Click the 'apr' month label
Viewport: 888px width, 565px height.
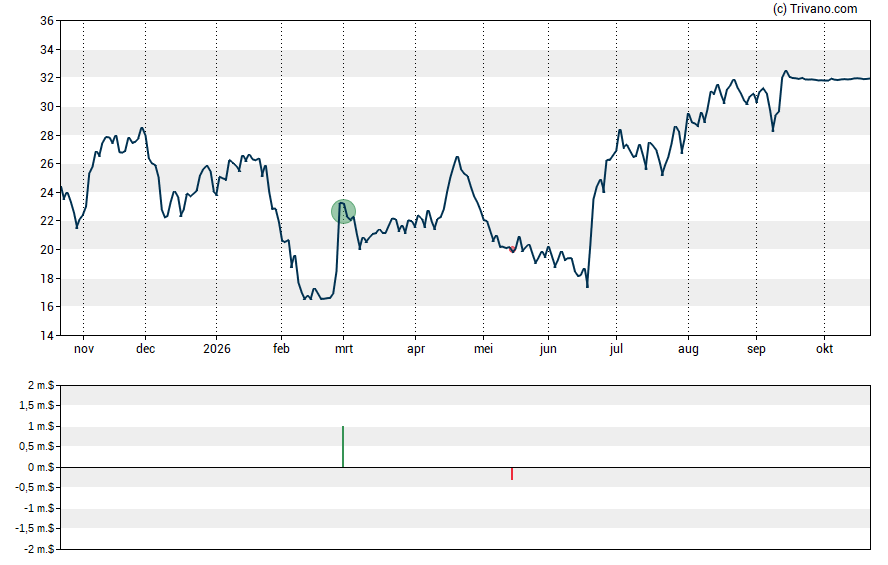tap(416, 349)
